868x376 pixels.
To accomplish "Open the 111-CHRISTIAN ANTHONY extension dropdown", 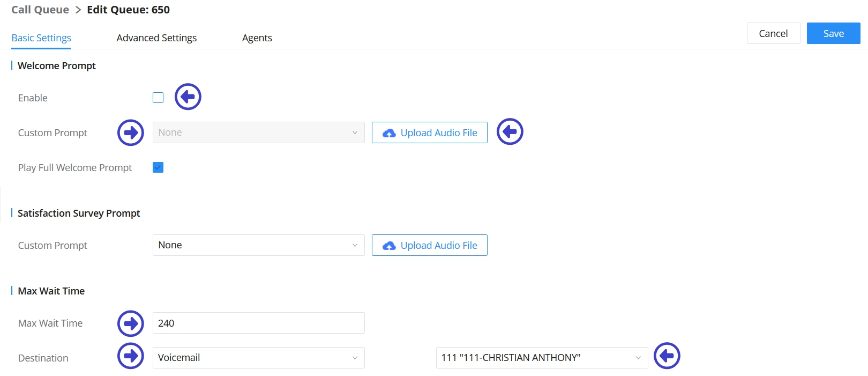I will point(542,358).
